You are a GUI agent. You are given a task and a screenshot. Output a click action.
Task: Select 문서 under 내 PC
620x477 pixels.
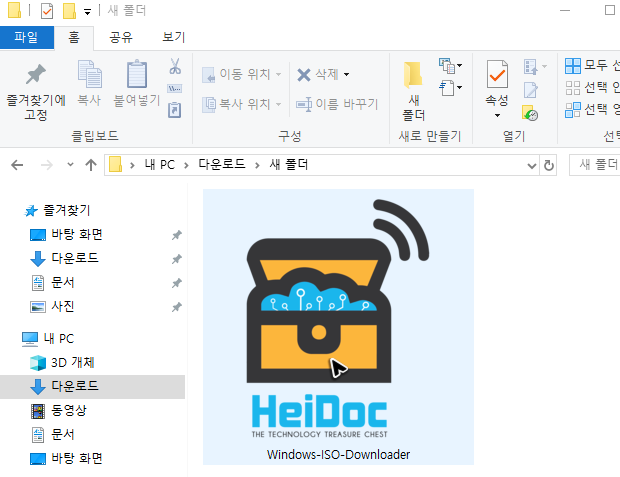62,435
